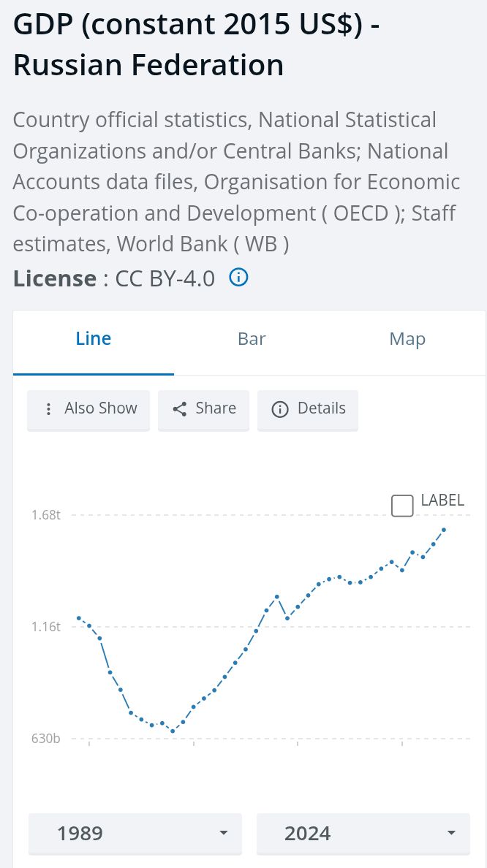Click the three-dot icon on Also Show

pos(48,409)
